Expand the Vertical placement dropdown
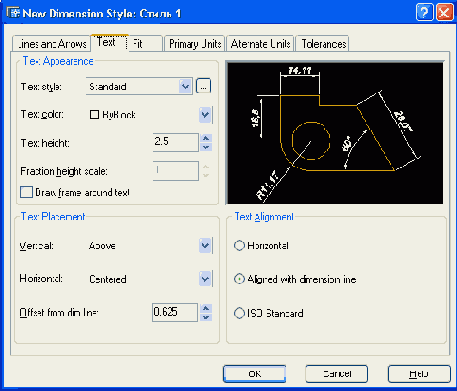 point(205,246)
